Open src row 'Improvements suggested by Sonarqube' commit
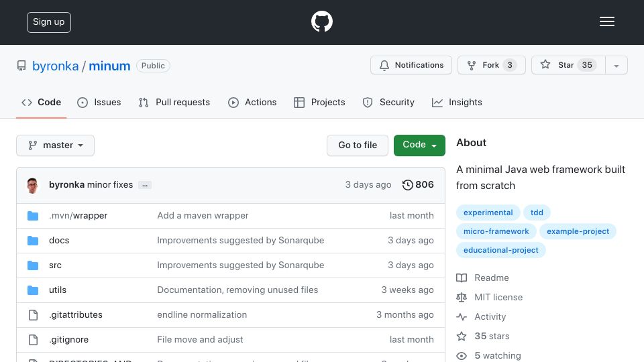This screenshot has height=362, width=644. pos(240,265)
